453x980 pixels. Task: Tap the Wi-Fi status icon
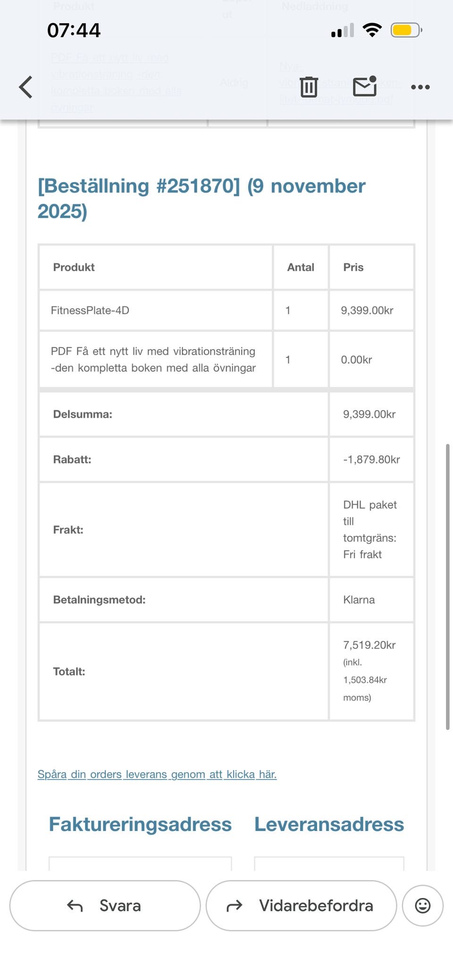click(372, 31)
